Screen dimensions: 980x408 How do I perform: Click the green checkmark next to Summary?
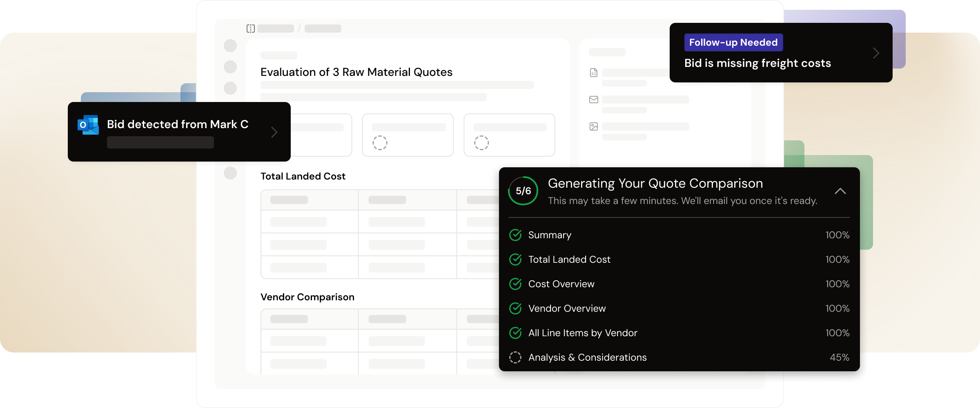click(515, 235)
